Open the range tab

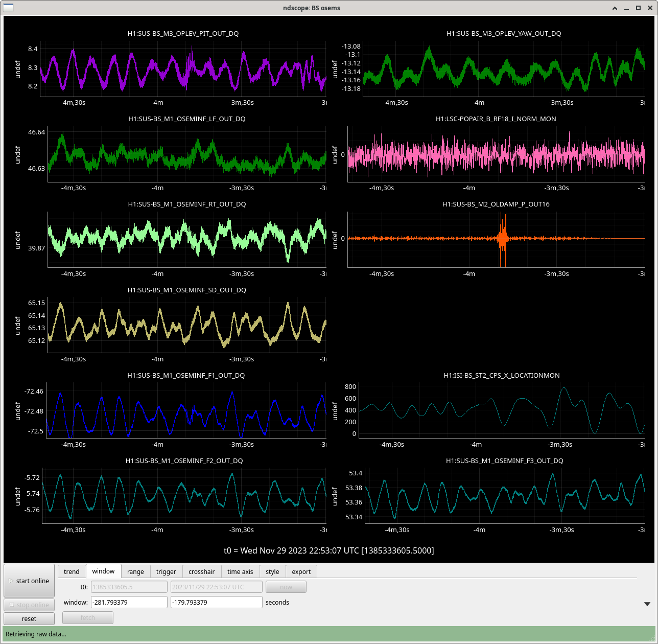135,571
